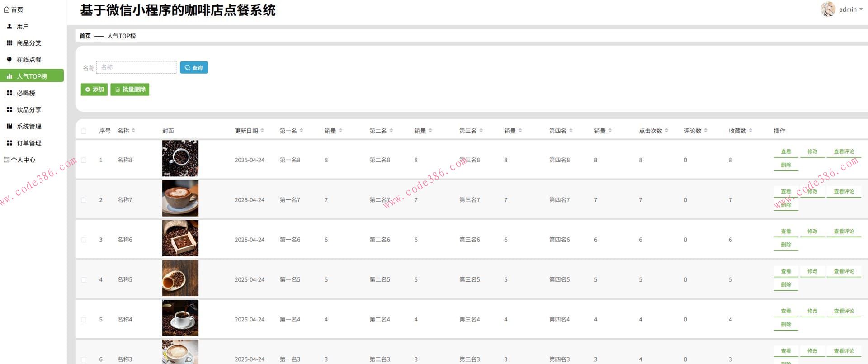Check the row checkbox for 名称6

[84, 240]
